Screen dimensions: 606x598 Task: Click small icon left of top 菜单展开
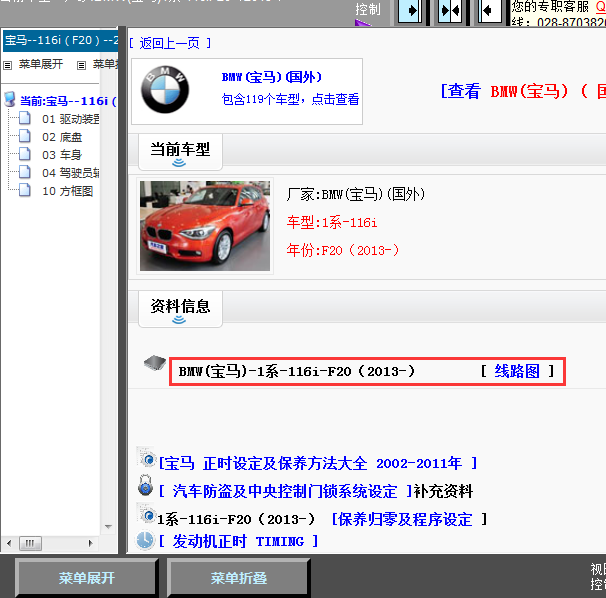8,65
